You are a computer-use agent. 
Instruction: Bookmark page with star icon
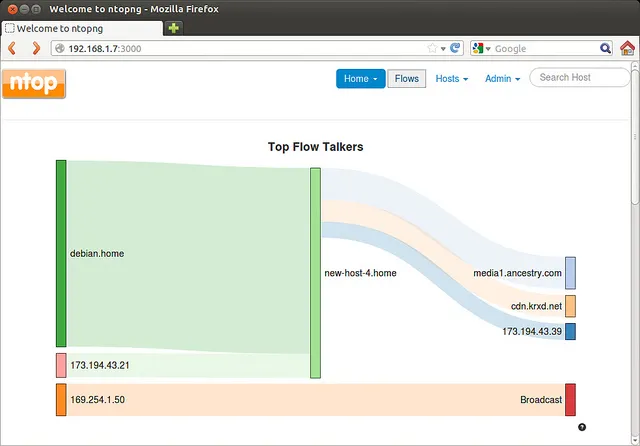[432, 48]
